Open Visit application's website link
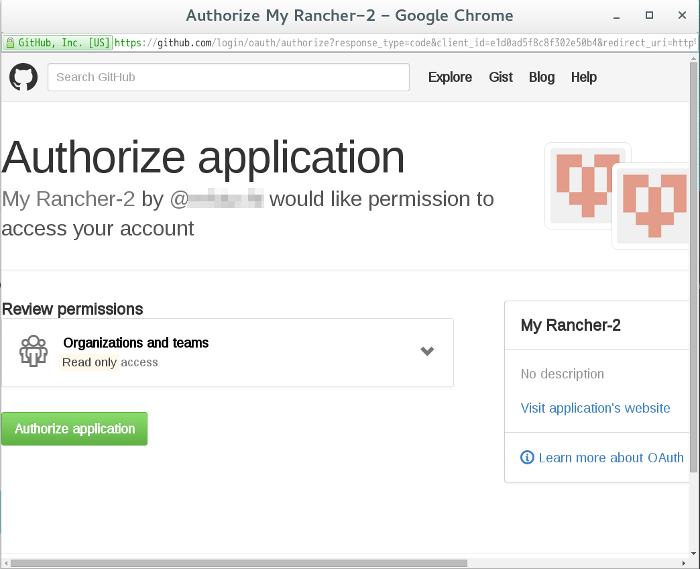Viewport: 700px width, 569px height. [595, 408]
